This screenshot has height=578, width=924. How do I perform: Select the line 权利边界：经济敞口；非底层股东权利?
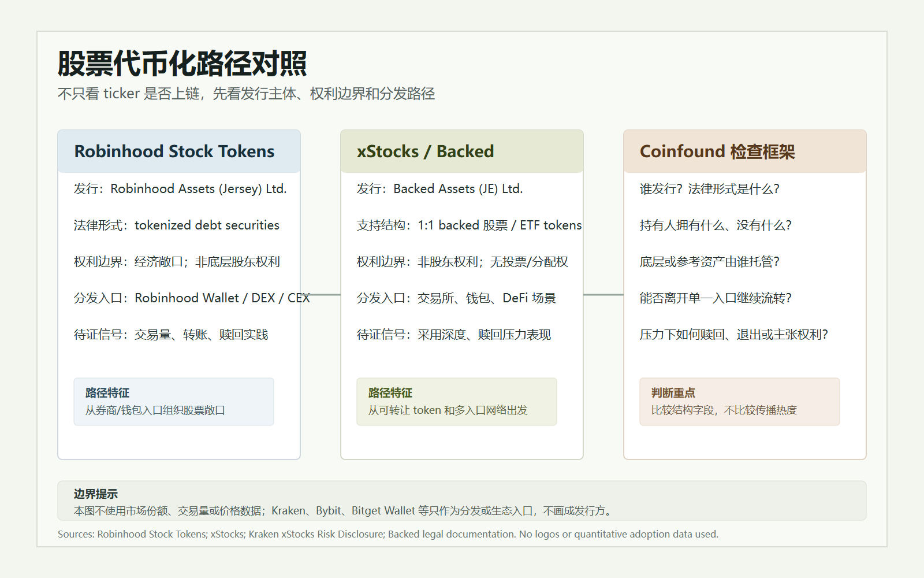[177, 262]
